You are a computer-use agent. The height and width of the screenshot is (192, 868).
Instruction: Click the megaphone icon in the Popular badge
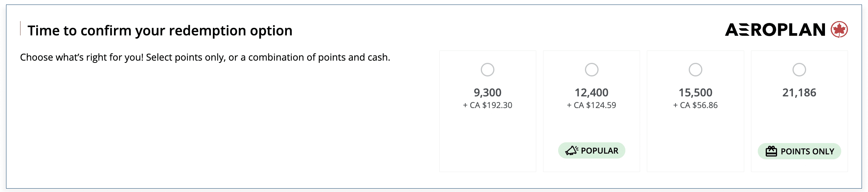coord(571,151)
